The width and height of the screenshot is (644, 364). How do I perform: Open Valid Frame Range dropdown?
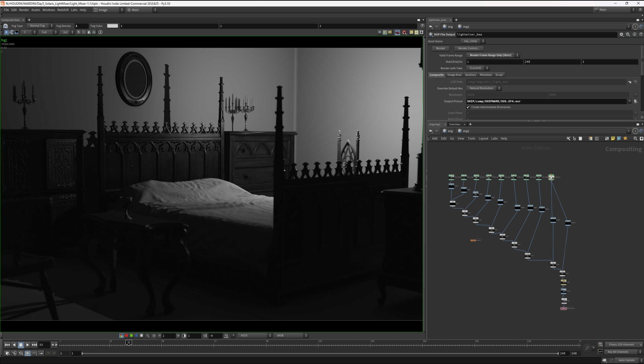(493, 55)
